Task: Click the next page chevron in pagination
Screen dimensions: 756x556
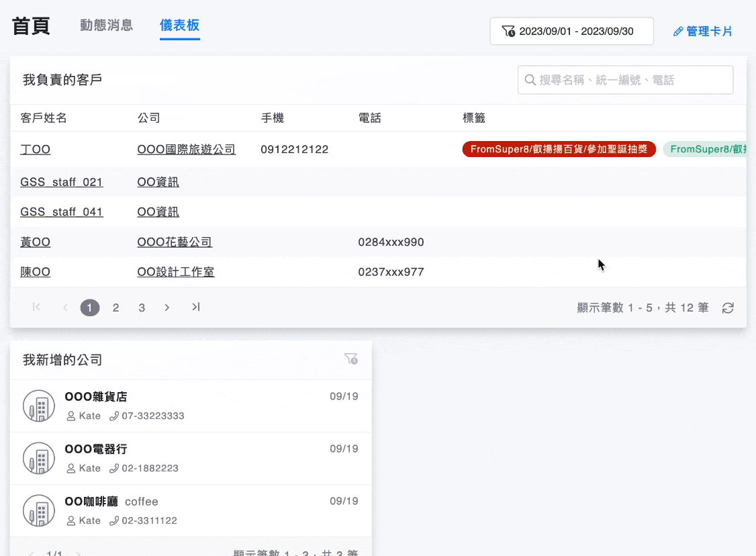Action: 167,307
